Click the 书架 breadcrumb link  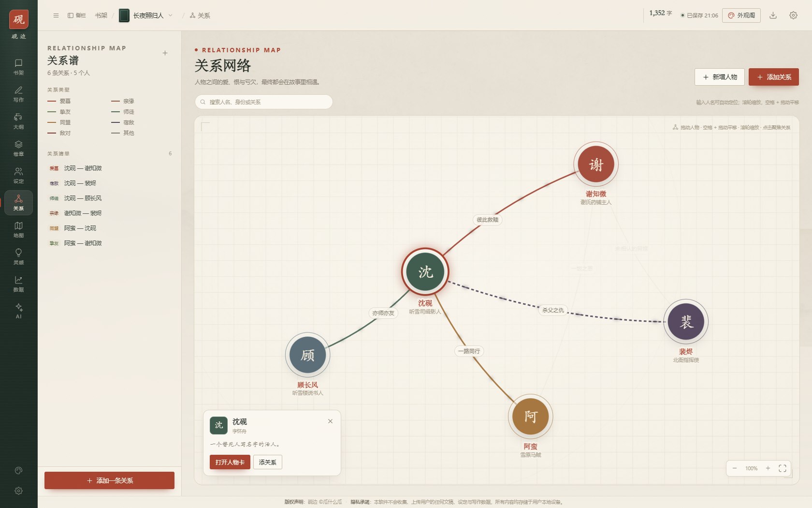[101, 15]
